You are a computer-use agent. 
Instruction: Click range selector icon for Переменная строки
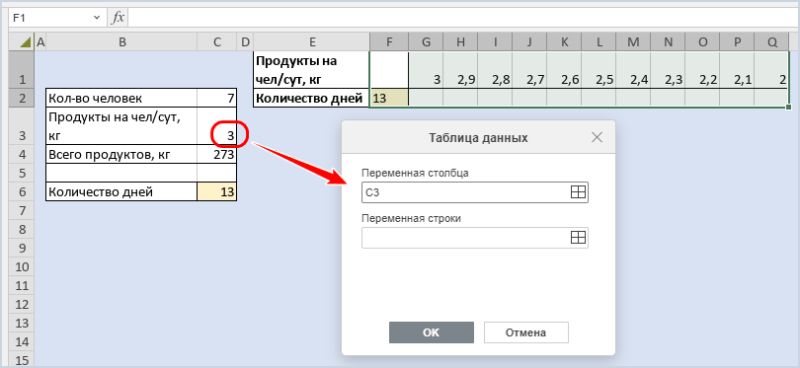click(578, 238)
